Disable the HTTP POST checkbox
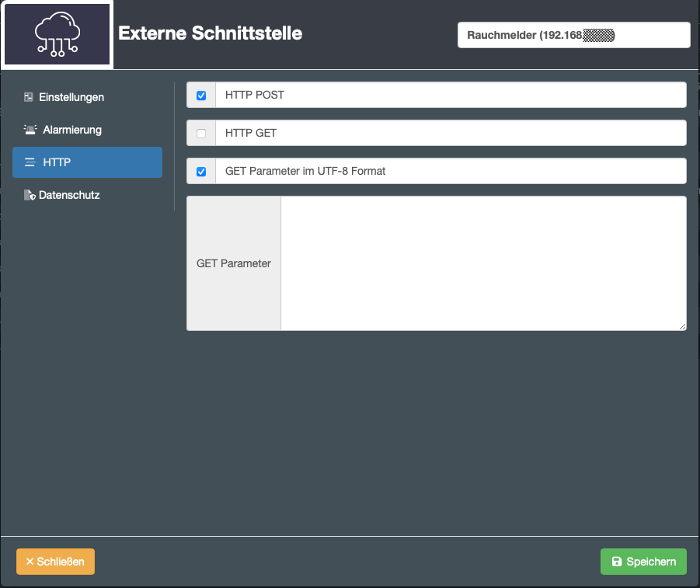Screen dimensions: 700x588 pyautogui.click(x=201, y=96)
